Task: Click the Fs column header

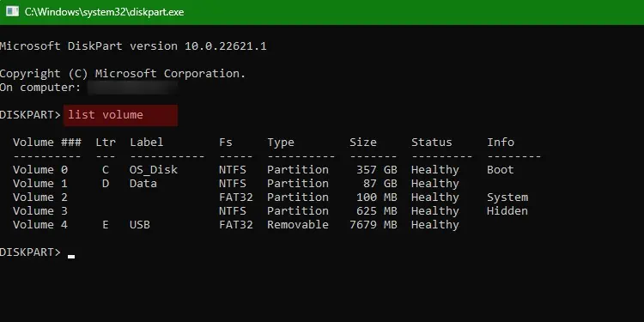Action: 226,142
